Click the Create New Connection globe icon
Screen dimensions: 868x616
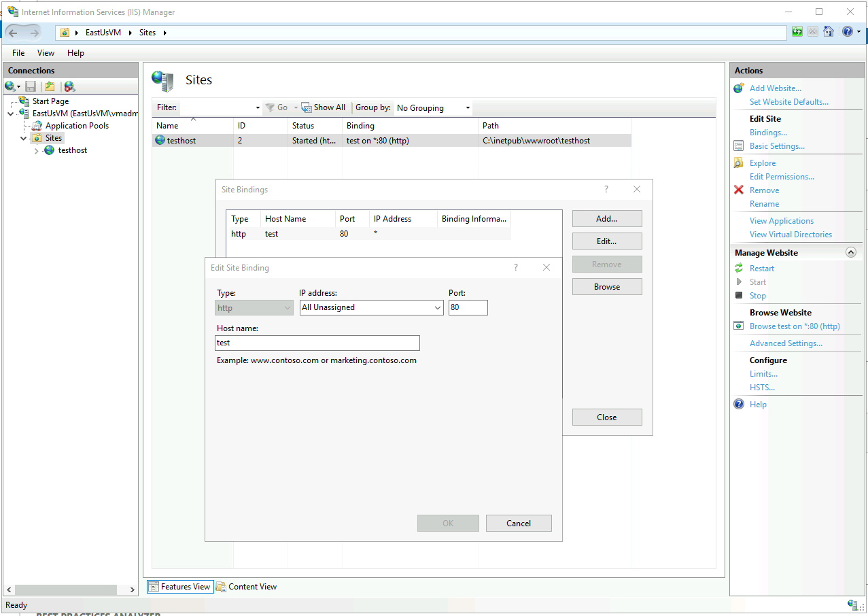[10, 86]
